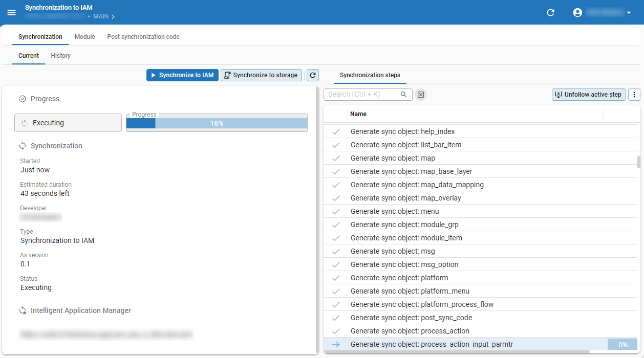Click the 0% progress cell of active step
Screen dimensions: 644x358
point(622,345)
